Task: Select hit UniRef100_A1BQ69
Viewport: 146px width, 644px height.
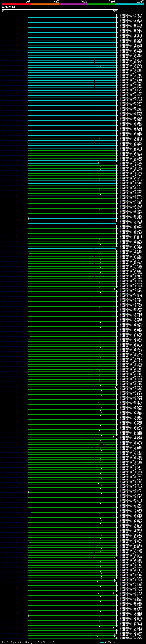Action: [x=131, y=557]
